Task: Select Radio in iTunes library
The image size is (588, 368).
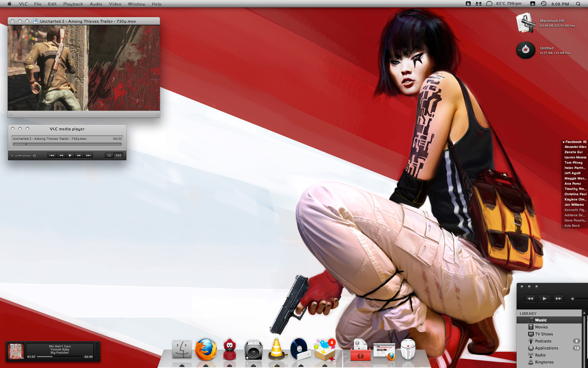Action: 549,355
